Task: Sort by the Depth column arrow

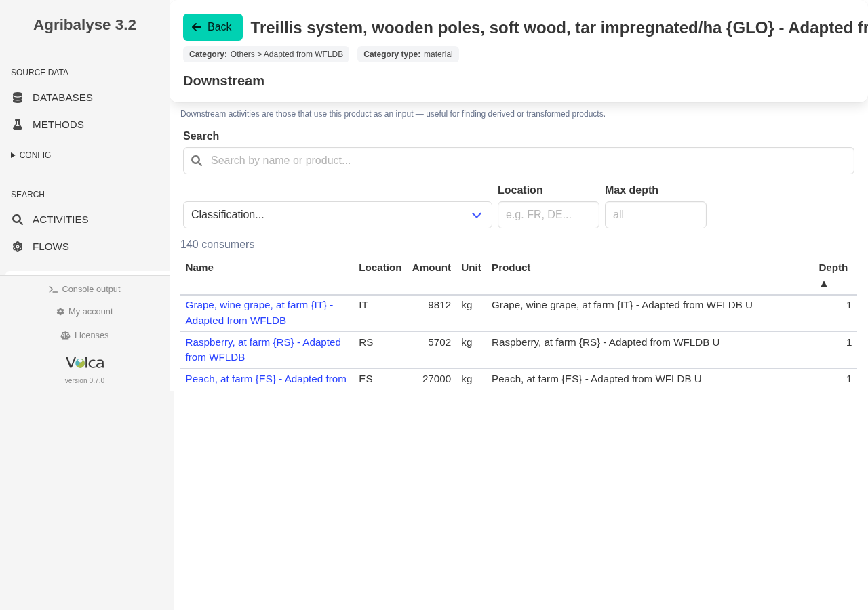Action: coord(824,283)
